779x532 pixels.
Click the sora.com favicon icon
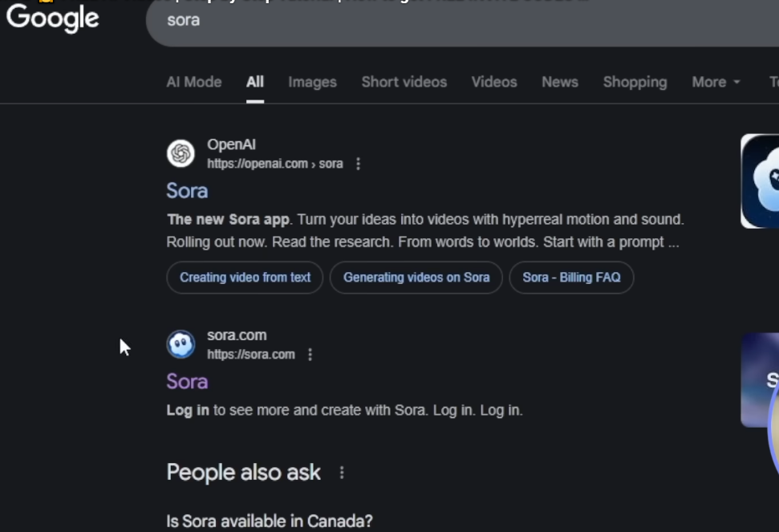pos(180,343)
